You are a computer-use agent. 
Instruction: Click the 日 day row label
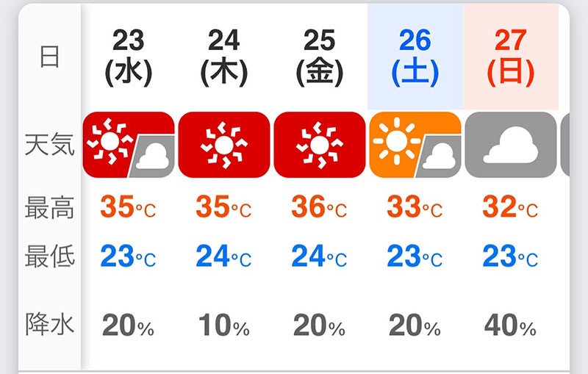(49, 57)
